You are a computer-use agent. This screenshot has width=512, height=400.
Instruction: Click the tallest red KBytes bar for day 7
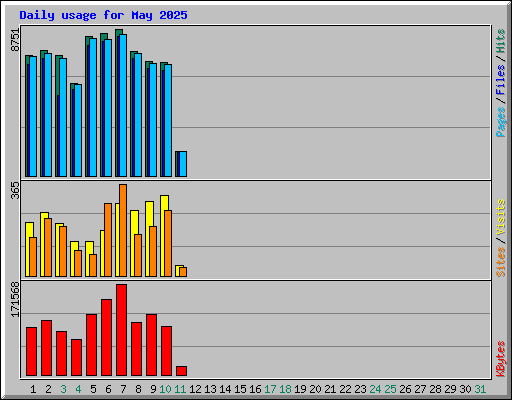[x=122, y=330]
